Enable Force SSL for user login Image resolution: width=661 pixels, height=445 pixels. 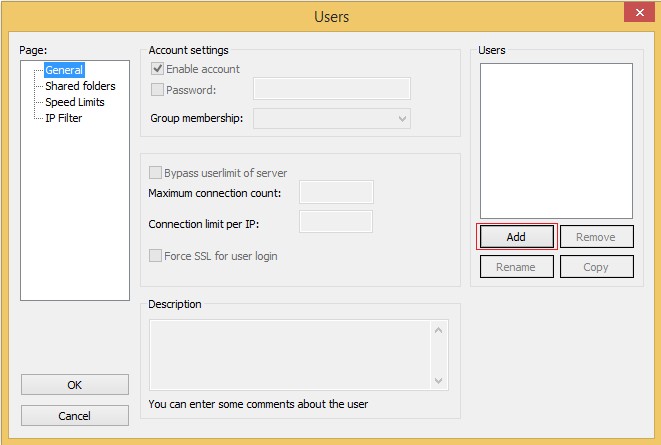[155, 256]
